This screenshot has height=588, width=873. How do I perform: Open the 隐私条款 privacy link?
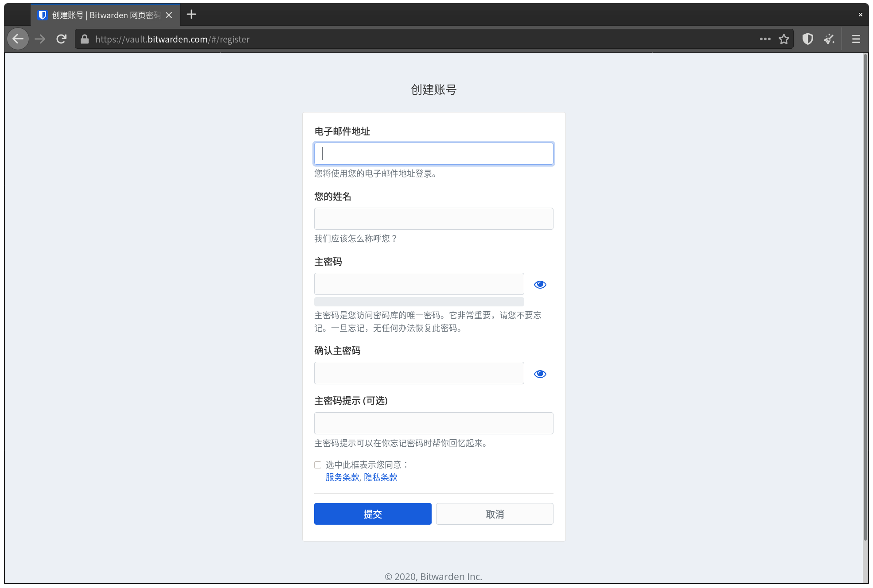tap(381, 477)
